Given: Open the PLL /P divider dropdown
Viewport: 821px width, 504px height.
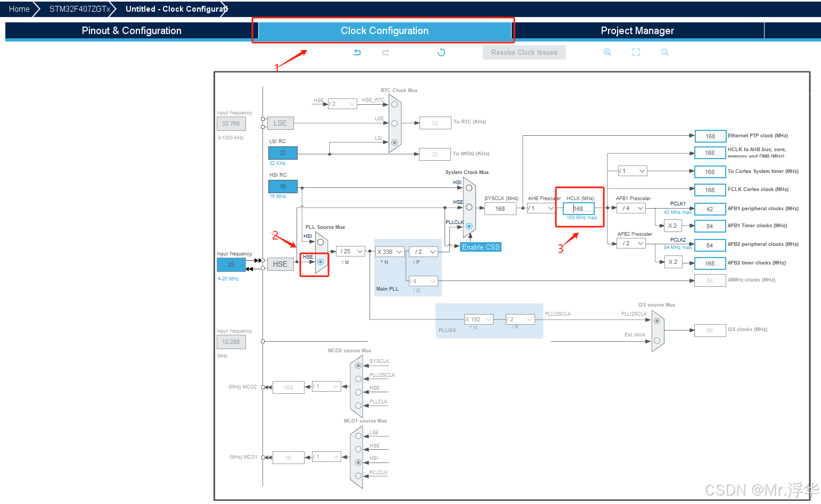Looking at the screenshot, I should (424, 252).
